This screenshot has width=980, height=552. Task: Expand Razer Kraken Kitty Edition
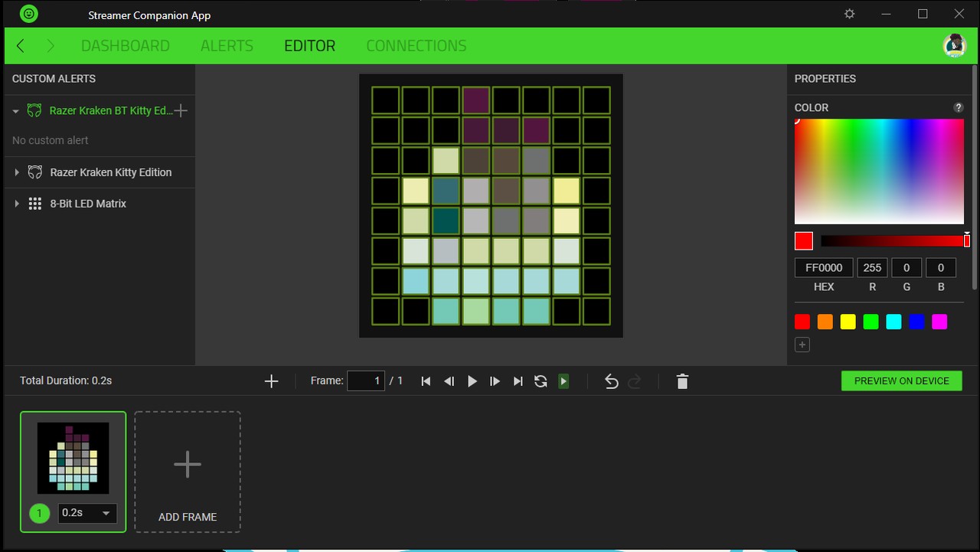(17, 173)
